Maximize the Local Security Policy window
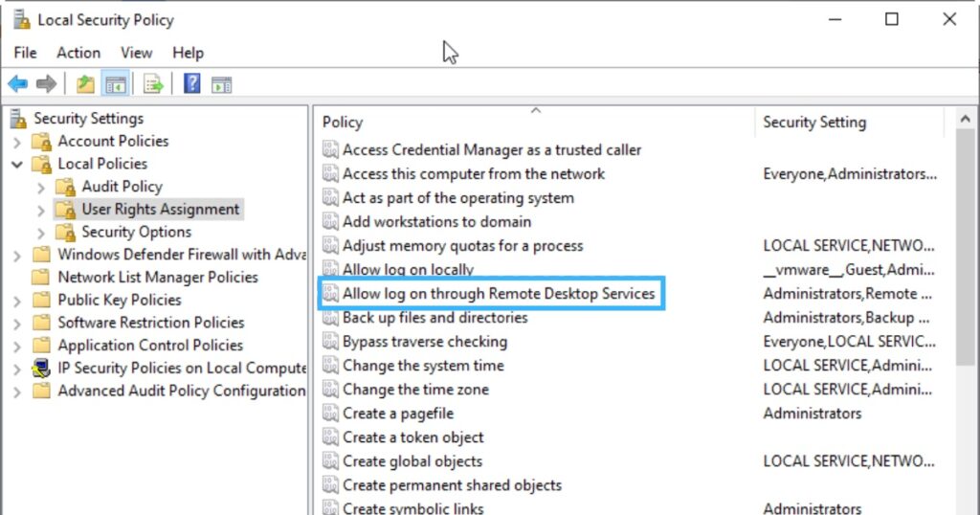 [892, 19]
